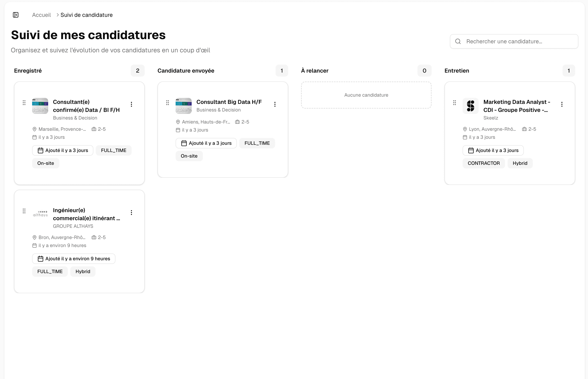Click the count badge '2' on Enregistré column

[x=138, y=71]
